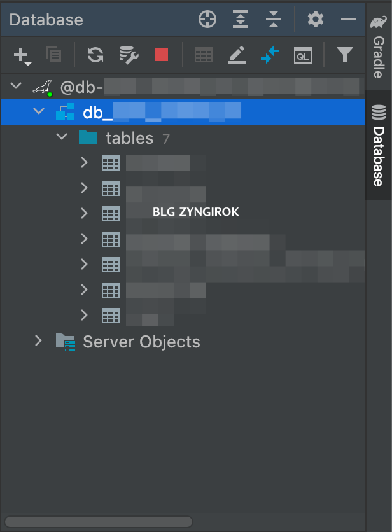Click Collapse All in the panel header
This screenshot has height=532, width=392.
[274, 19]
